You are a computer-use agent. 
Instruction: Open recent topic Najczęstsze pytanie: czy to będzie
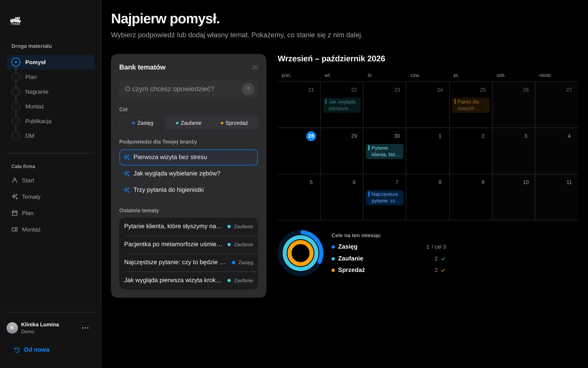[x=189, y=262]
